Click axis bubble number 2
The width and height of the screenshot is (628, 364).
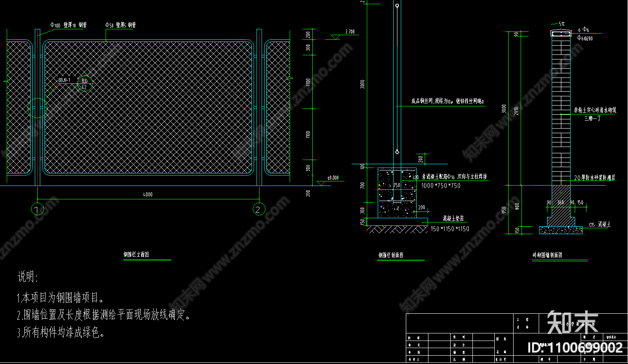point(259,209)
